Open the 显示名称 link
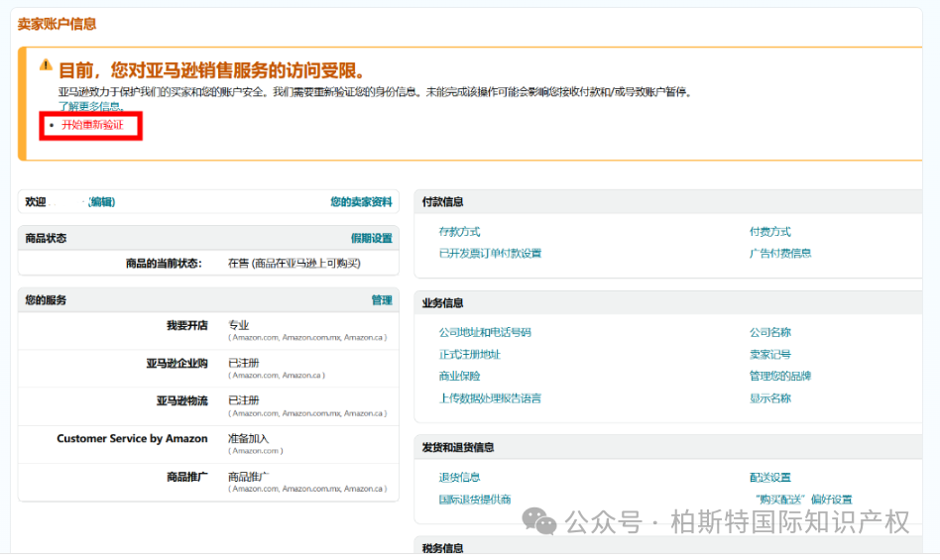This screenshot has height=560, width=940. coord(769,398)
